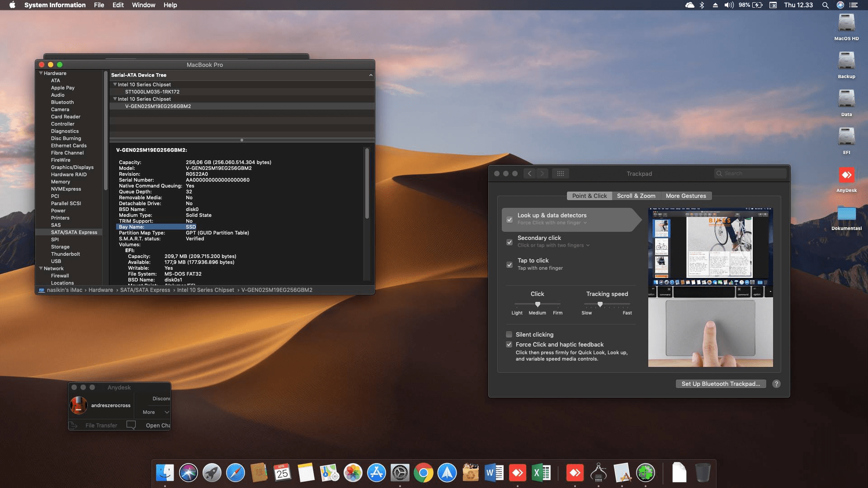The image size is (868, 488).
Task: Open System Preferences gear in dock
Action: coord(400,473)
